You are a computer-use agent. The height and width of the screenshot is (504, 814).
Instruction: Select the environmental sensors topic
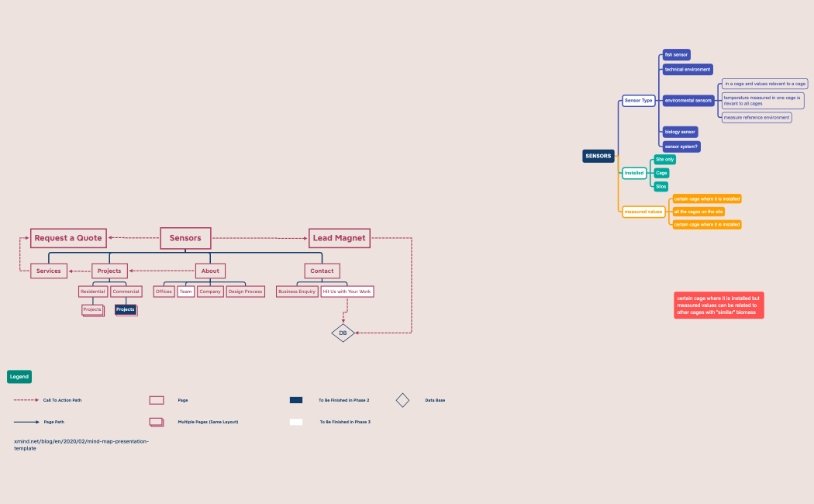[688, 101]
